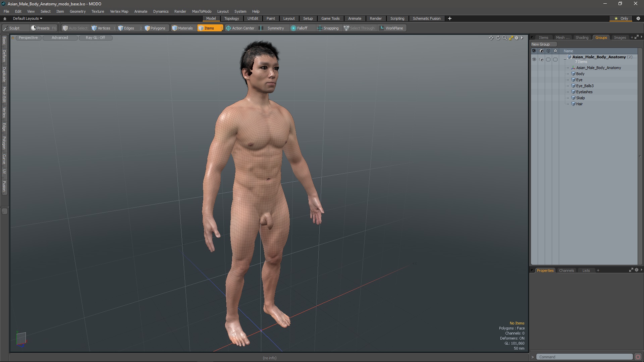The image size is (644, 362).
Task: Click the layout settings gear icon
Action: coord(638,18)
